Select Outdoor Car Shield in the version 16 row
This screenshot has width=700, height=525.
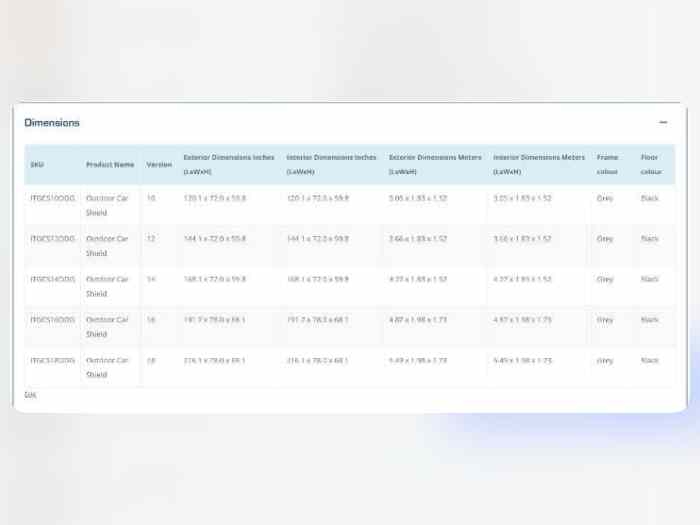pyautogui.click(x=107, y=327)
